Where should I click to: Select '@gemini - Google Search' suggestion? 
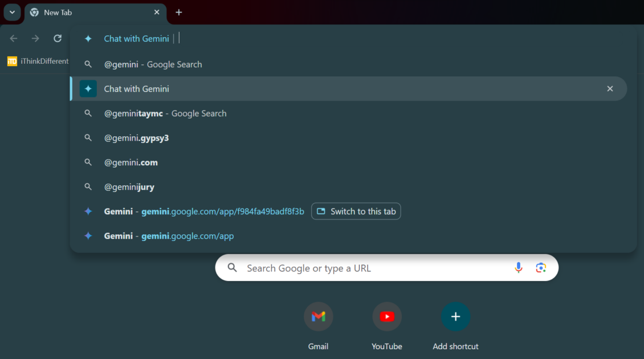(153, 64)
